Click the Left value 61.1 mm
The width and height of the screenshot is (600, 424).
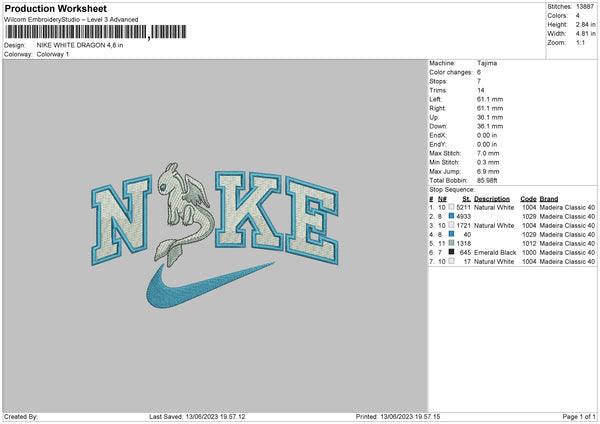pyautogui.click(x=490, y=99)
